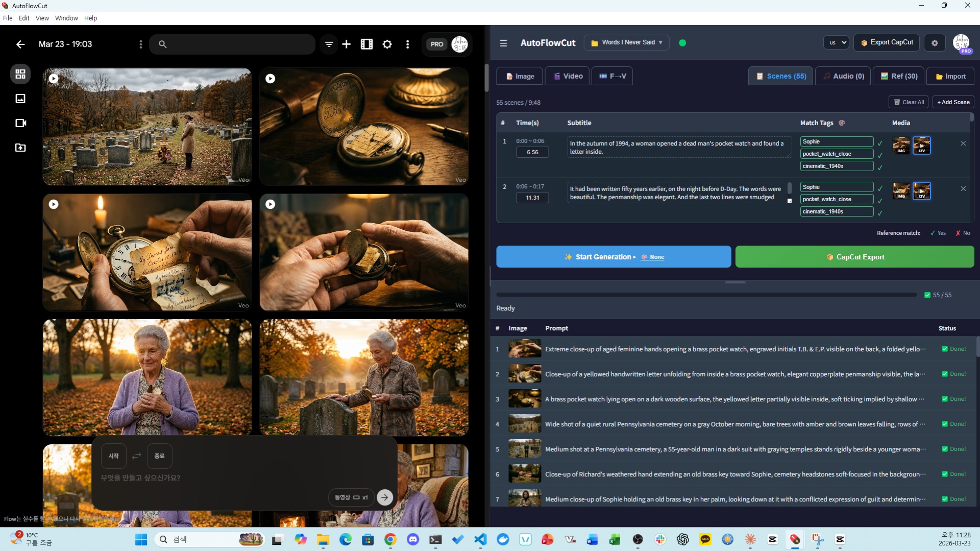The image size is (980, 551).
Task: Toggle the 55 / 55 select-all checkbox
Action: pyautogui.click(x=927, y=295)
